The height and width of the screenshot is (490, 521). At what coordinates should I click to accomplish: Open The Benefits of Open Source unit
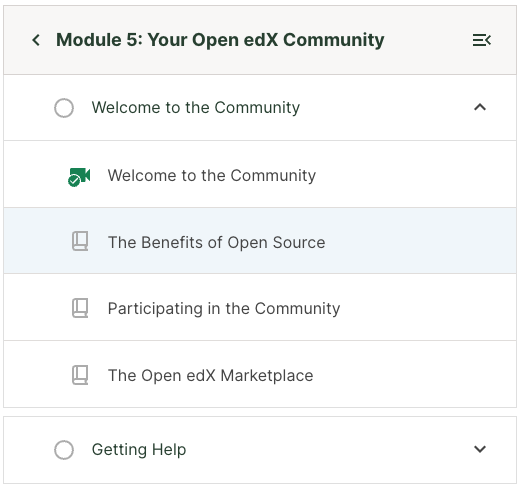(217, 242)
